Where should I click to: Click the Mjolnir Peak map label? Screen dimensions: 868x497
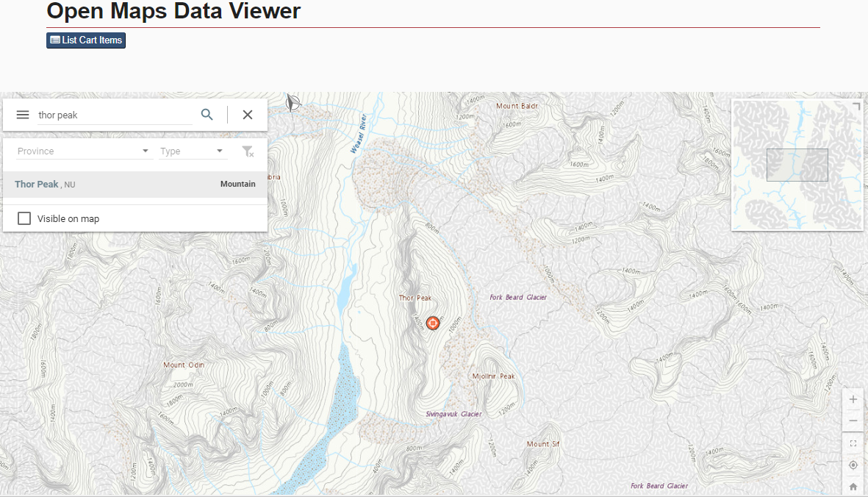[493, 376]
